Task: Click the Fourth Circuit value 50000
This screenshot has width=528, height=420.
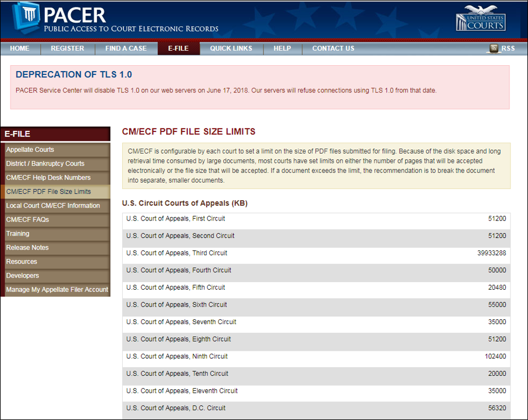Action: [x=497, y=270]
